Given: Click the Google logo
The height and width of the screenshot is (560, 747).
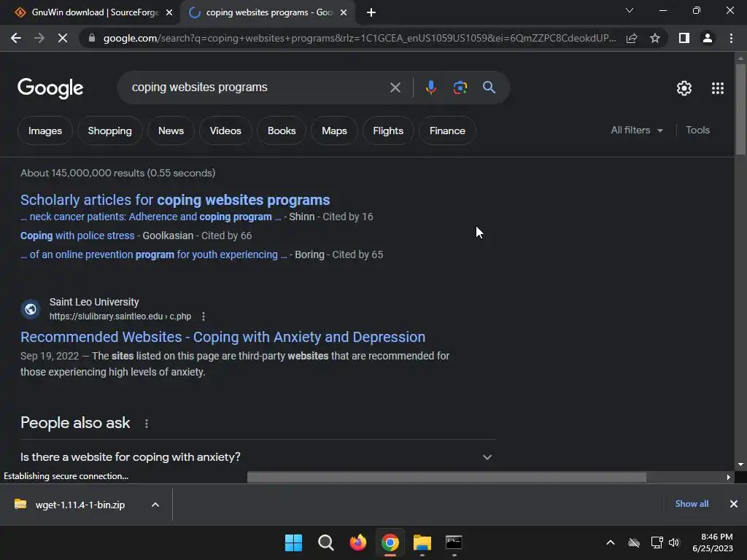Looking at the screenshot, I should (50, 88).
